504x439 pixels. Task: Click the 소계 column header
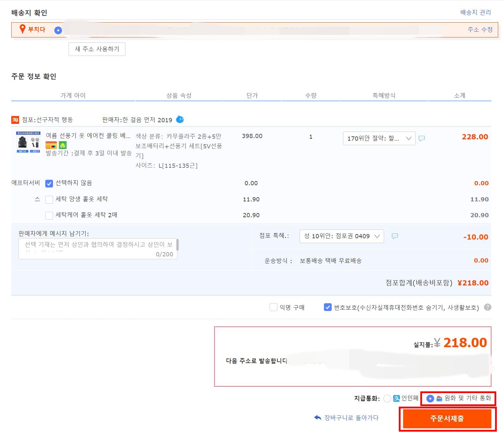[459, 95]
